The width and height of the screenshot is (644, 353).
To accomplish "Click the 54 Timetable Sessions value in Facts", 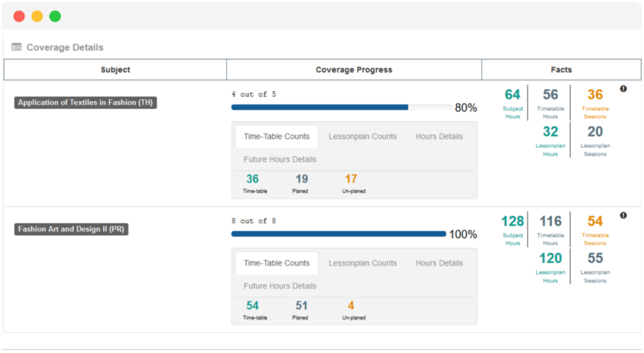I will coord(595,221).
